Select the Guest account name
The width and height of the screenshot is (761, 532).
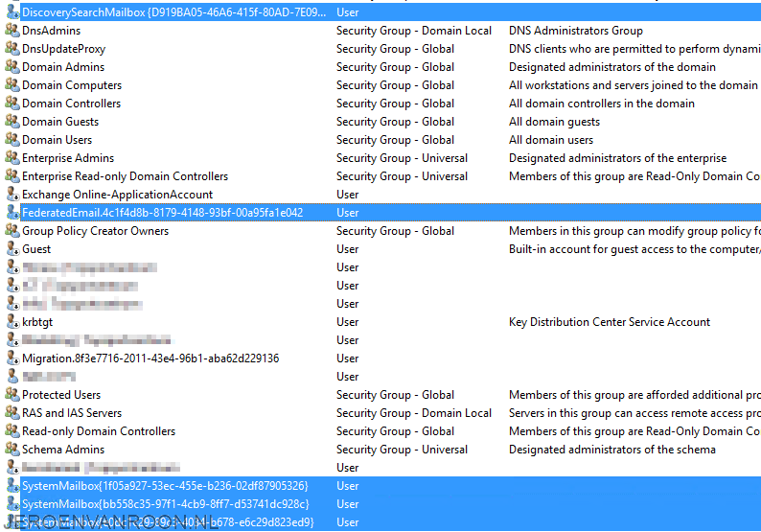point(36,248)
